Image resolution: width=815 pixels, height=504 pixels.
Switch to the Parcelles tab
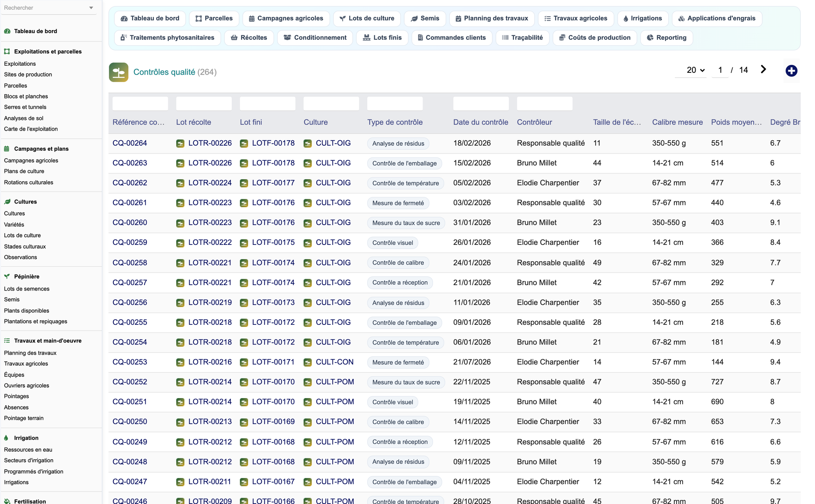(214, 18)
